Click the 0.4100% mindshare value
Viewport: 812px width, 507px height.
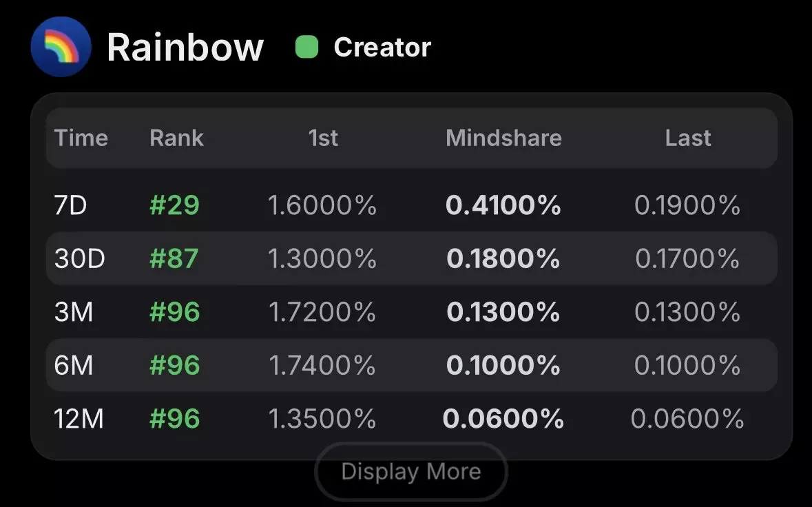tap(503, 205)
